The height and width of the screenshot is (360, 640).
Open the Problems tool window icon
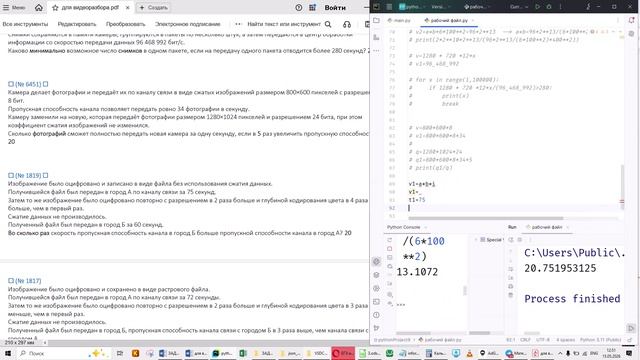coord(376,315)
